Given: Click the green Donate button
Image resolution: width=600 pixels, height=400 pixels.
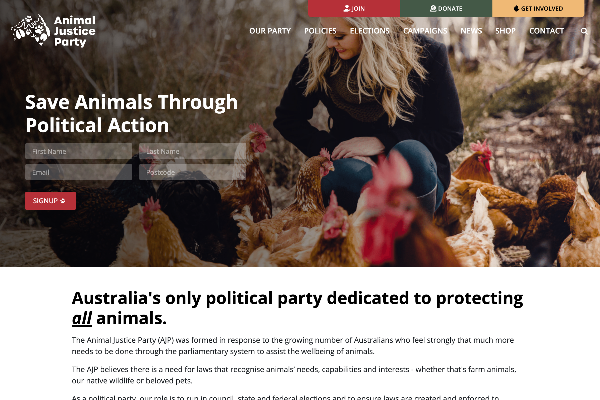Looking at the screenshot, I should [x=446, y=8].
